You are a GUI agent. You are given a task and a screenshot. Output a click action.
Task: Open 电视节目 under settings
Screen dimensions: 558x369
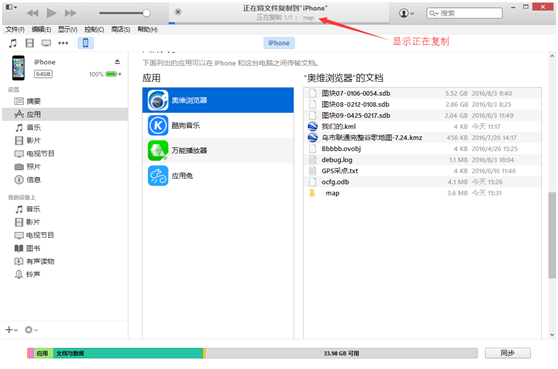click(65, 154)
